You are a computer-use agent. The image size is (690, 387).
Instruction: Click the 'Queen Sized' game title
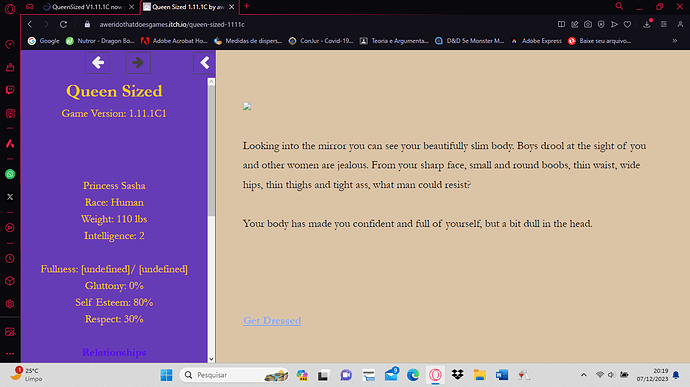coord(114,91)
